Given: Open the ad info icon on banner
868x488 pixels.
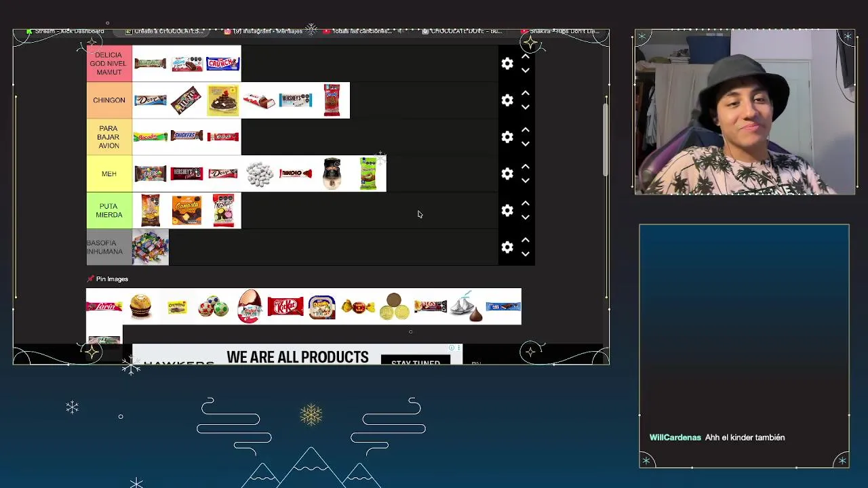Looking at the screenshot, I should (452, 348).
